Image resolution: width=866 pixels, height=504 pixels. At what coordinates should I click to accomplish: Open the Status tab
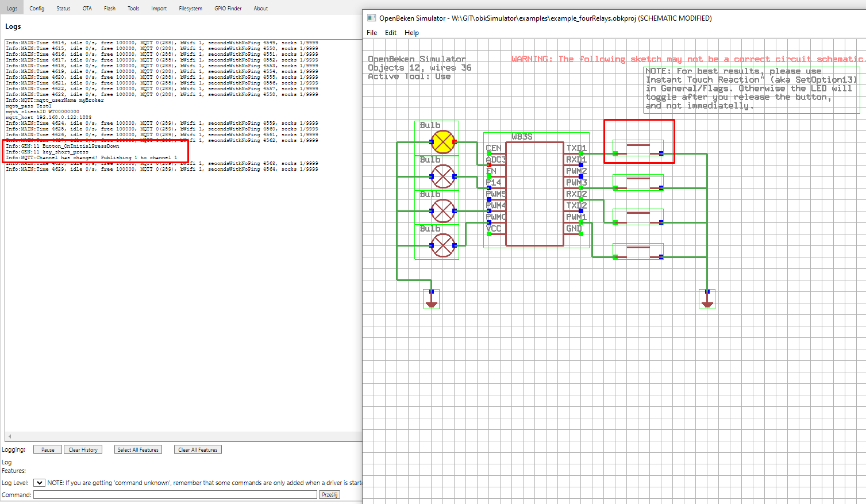click(x=63, y=9)
